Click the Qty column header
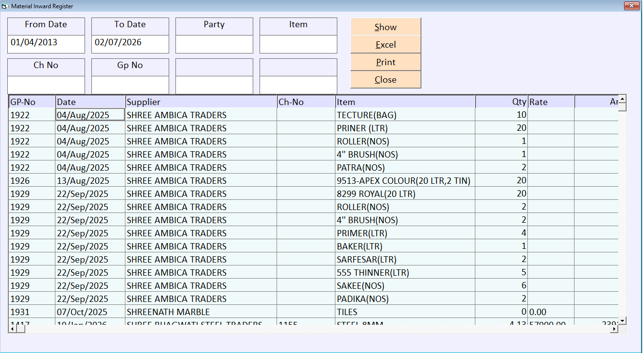 [502, 102]
